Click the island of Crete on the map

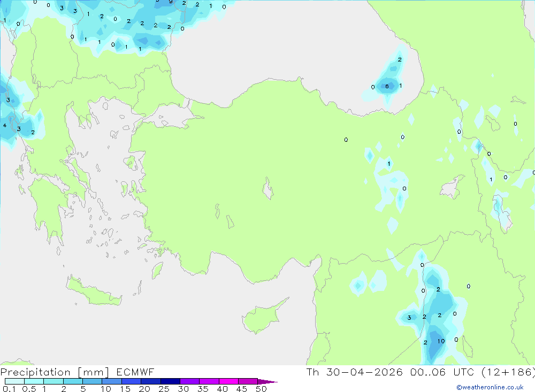pos(94,291)
